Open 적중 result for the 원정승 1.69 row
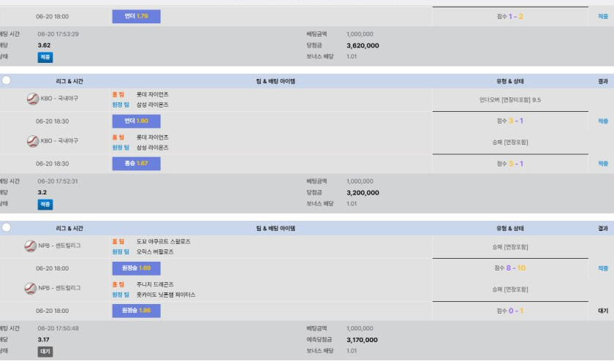The width and height of the screenshot is (614, 364). point(602,268)
